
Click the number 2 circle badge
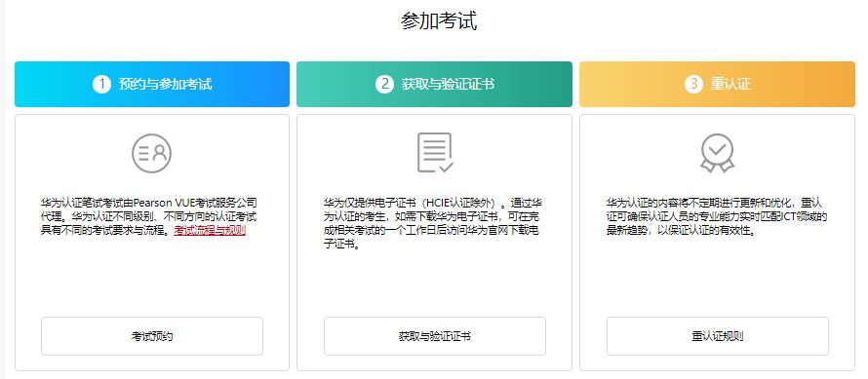(384, 84)
